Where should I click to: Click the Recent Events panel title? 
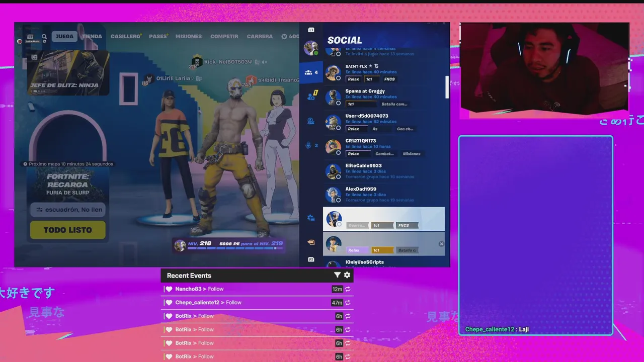pyautogui.click(x=189, y=276)
